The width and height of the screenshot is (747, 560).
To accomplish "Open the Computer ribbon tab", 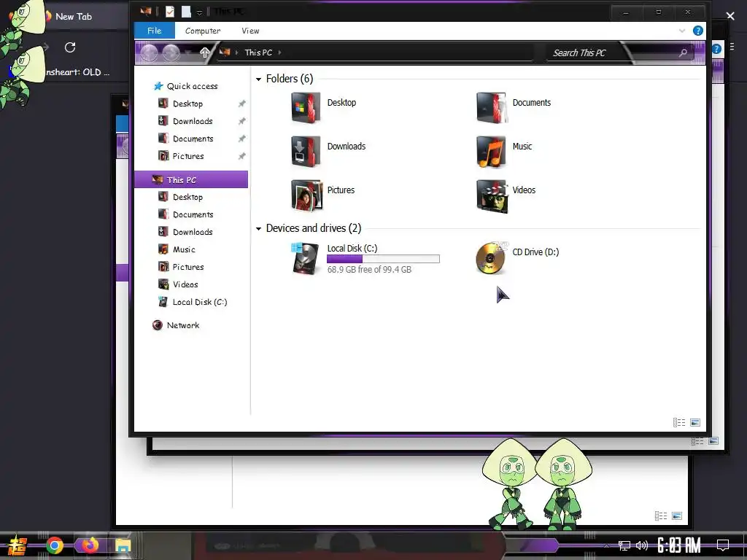I will click(203, 31).
